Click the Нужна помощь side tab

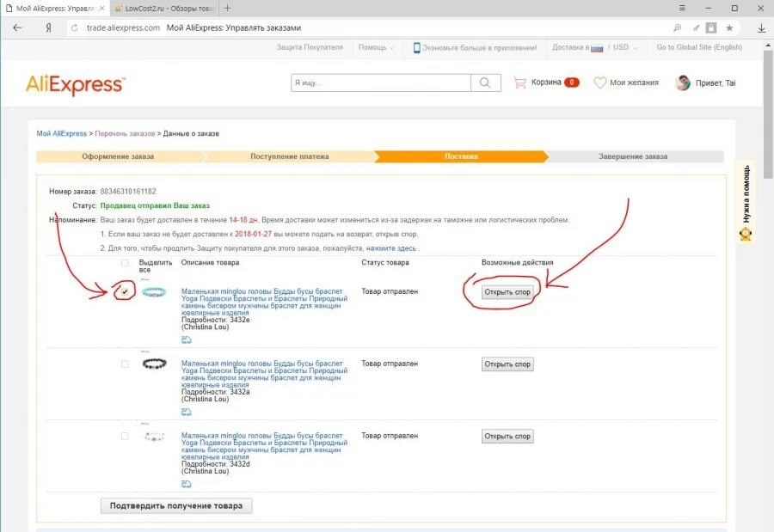pyautogui.click(x=746, y=202)
